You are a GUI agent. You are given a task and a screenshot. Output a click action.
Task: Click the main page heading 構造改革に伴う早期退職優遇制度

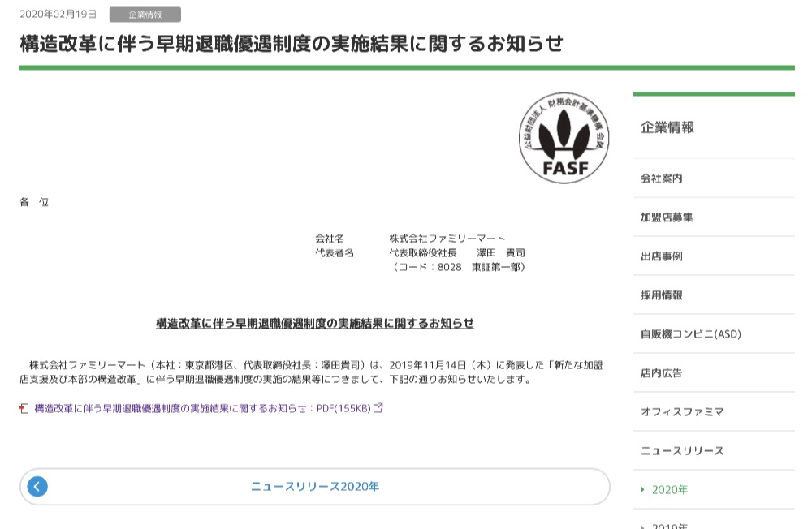coord(292,44)
